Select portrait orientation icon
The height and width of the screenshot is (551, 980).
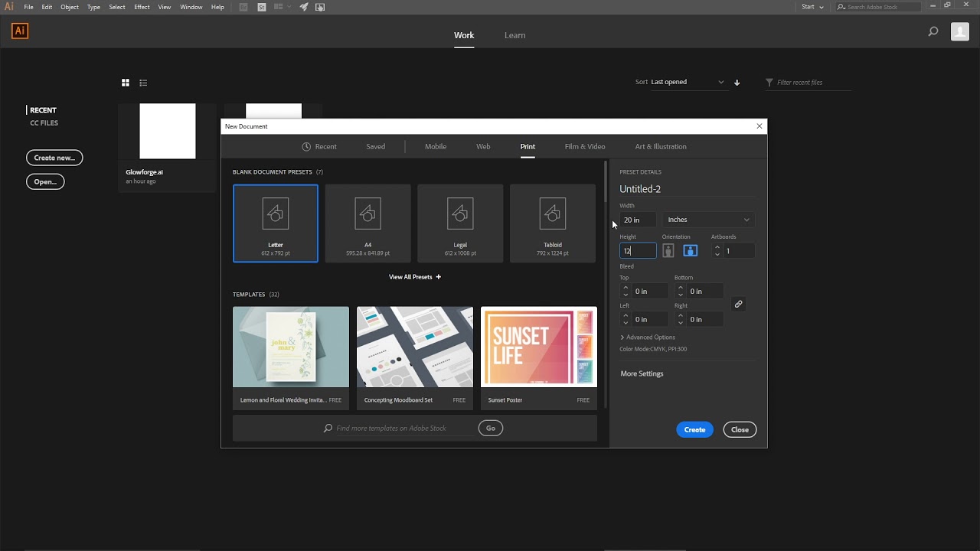tap(668, 250)
